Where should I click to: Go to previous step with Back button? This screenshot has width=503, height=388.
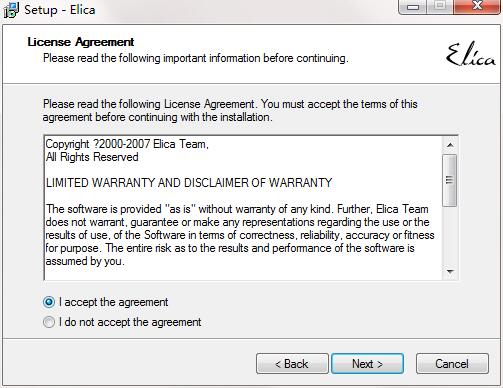click(x=292, y=364)
